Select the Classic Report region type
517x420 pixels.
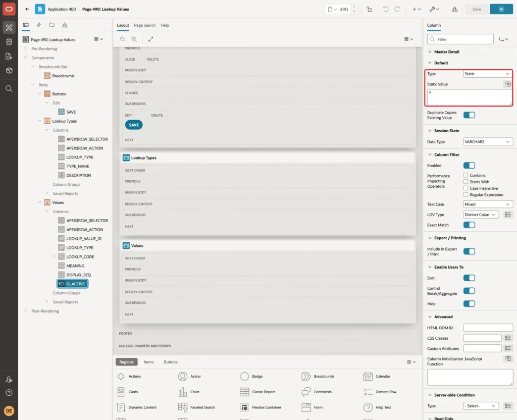pos(257,392)
